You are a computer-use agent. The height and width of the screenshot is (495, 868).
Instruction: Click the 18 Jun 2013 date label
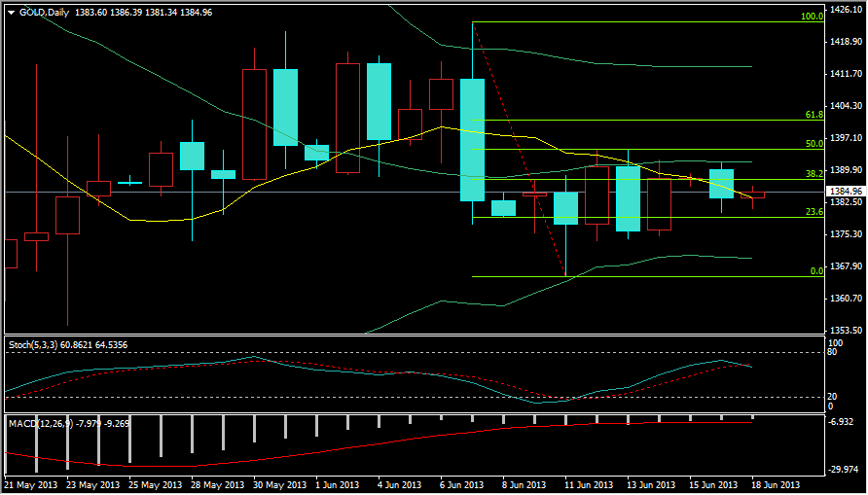pos(777,485)
